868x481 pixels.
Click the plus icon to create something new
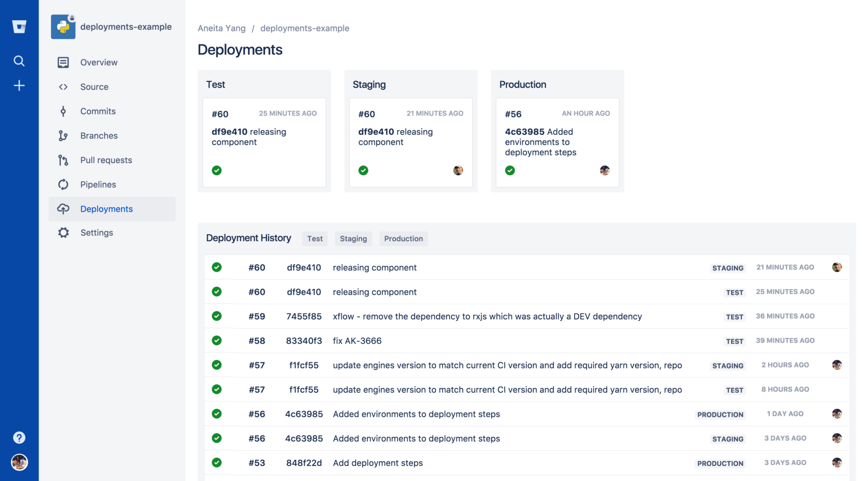[19, 86]
